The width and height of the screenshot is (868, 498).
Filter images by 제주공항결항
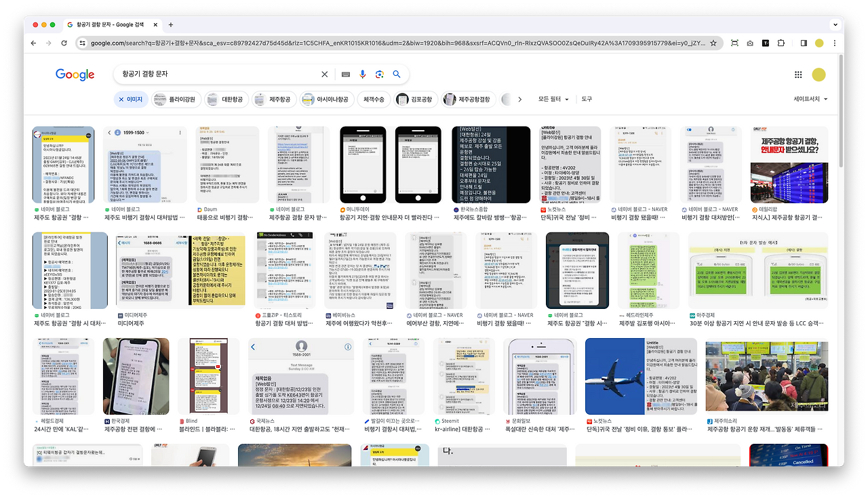tap(468, 99)
